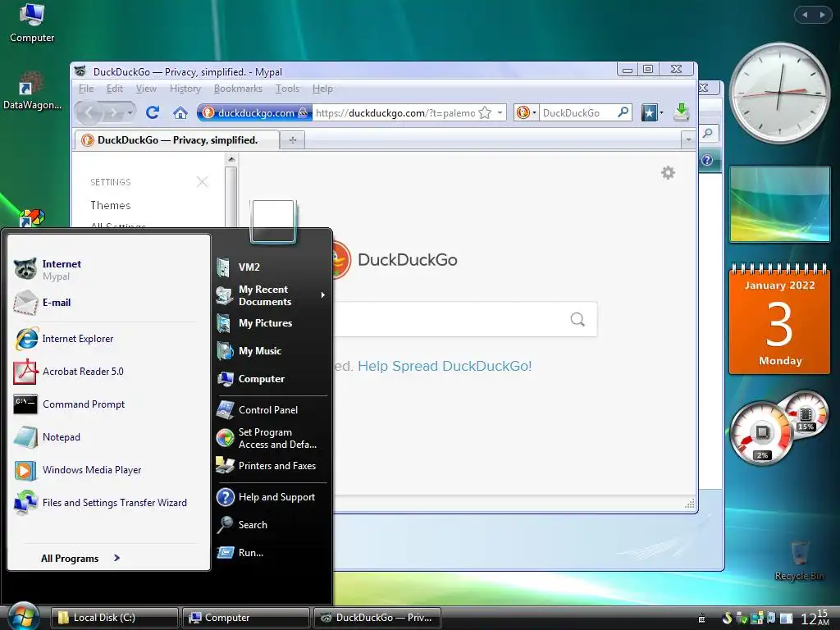Click the duckduckgo.com site identity button
Image resolution: width=840 pixels, height=630 pixels.
click(x=254, y=112)
